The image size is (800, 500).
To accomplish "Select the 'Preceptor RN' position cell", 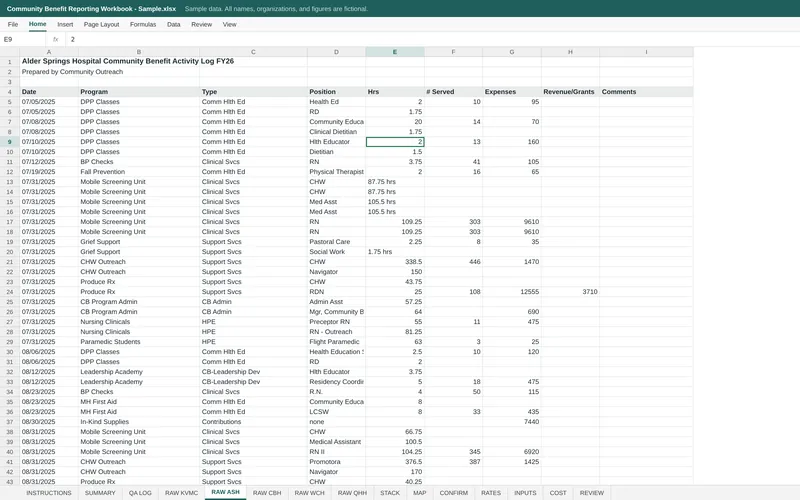I will point(336,322).
